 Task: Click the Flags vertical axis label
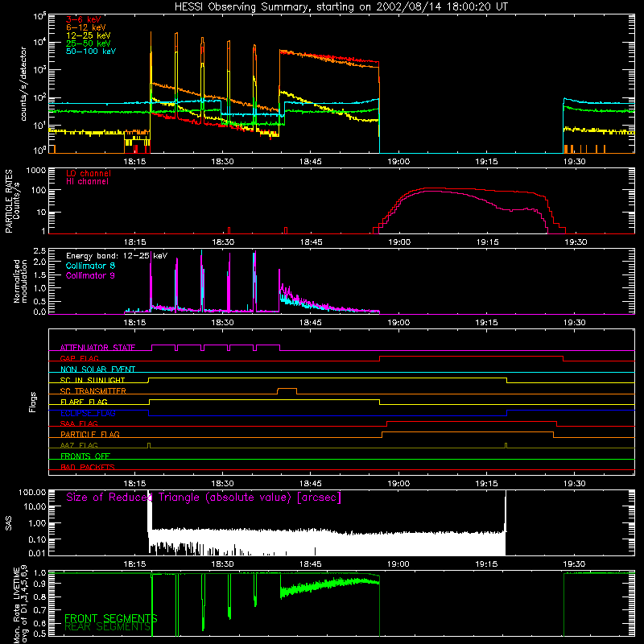click(x=32, y=402)
